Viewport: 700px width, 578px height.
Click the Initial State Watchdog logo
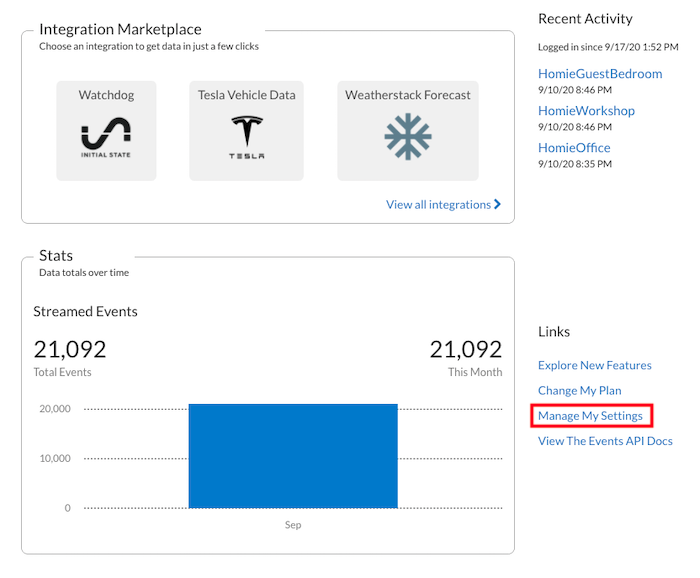click(106, 137)
